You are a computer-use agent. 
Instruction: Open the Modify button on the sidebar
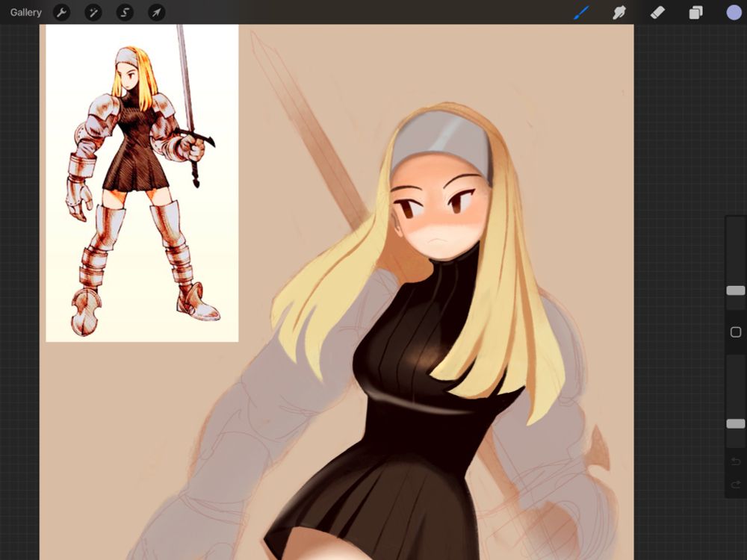pyautogui.click(x=737, y=332)
